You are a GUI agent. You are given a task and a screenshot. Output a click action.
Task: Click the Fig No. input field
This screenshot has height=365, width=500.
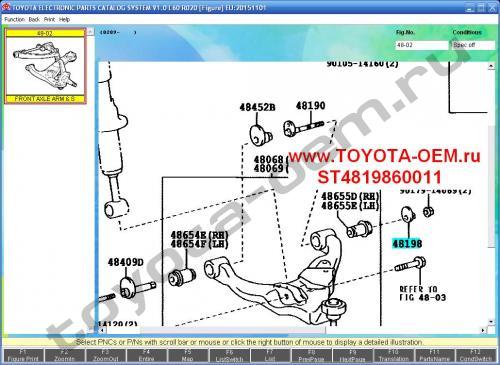422,45
